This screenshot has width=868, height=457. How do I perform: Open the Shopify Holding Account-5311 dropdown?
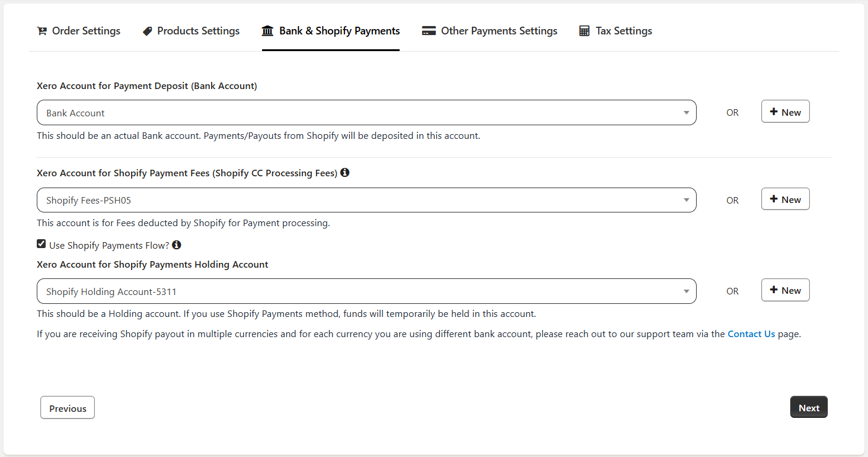pyautogui.click(x=366, y=291)
